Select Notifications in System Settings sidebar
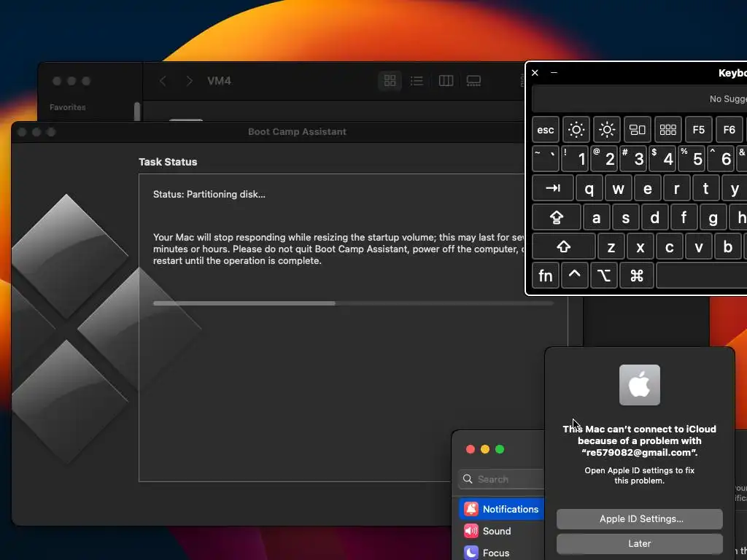This screenshot has width=747, height=560. click(x=501, y=508)
